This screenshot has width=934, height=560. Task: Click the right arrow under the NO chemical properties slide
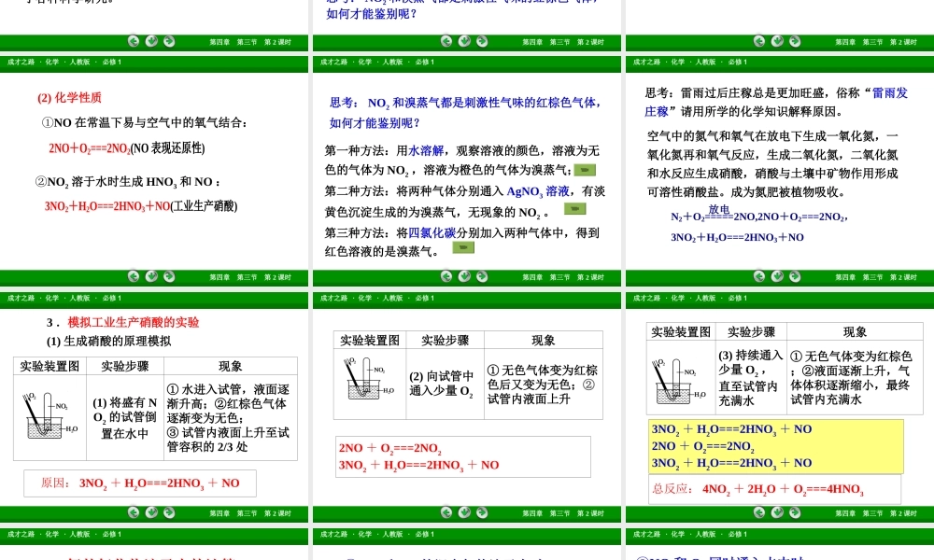(169, 276)
